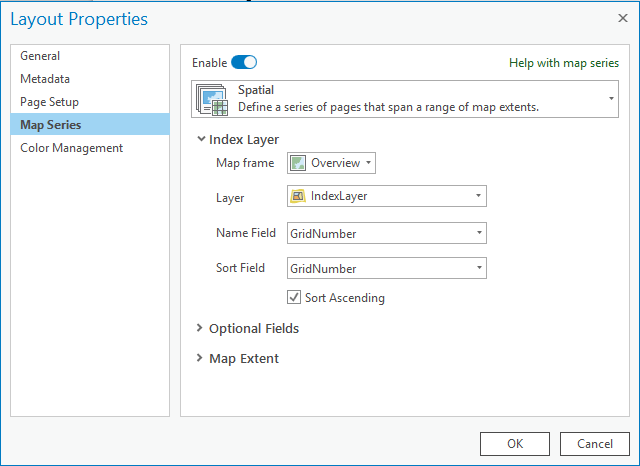The height and width of the screenshot is (466, 640).
Task: Open Help with map series link
Action: (564, 63)
